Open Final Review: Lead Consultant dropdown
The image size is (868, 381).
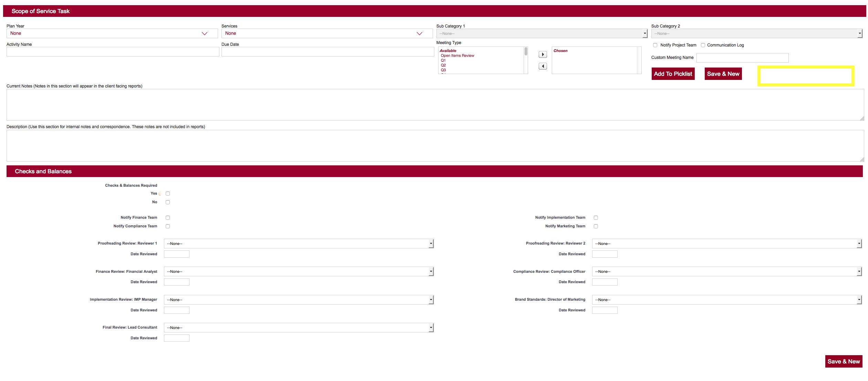pyautogui.click(x=298, y=328)
